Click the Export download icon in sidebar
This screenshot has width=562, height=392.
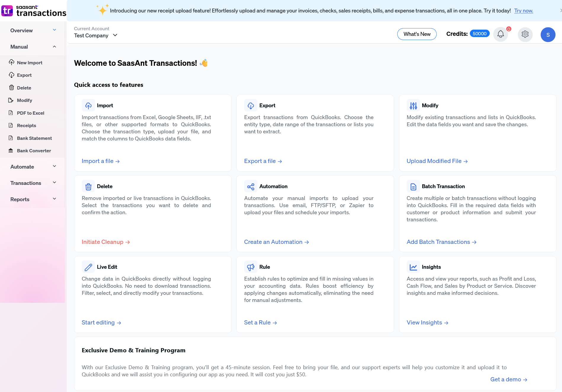(12, 75)
